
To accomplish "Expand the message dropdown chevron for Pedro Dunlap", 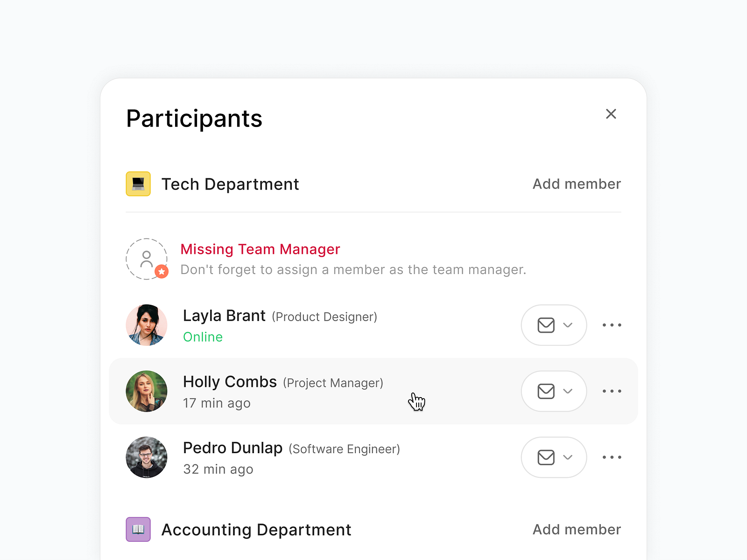I will pyautogui.click(x=568, y=458).
